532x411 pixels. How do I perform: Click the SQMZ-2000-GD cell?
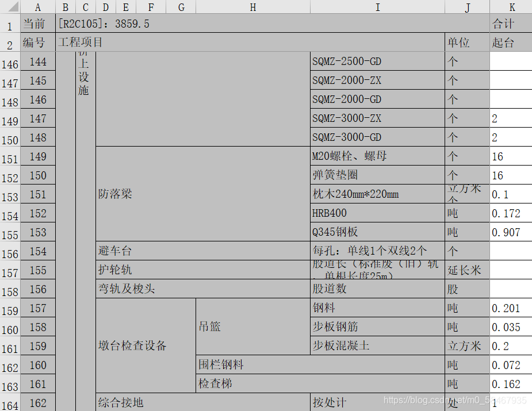point(378,99)
